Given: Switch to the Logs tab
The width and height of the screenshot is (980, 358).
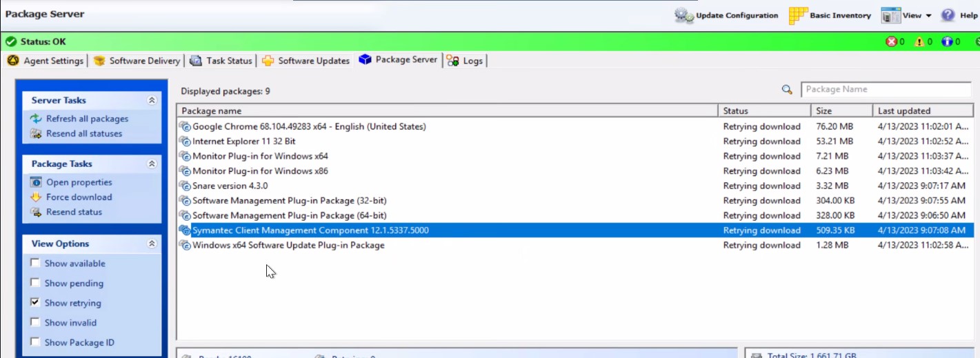Looking at the screenshot, I should 465,61.
